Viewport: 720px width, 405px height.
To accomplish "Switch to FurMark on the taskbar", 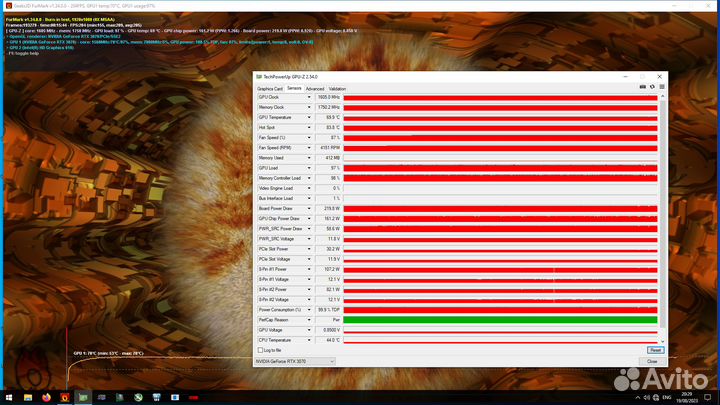I will tap(65, 397).
